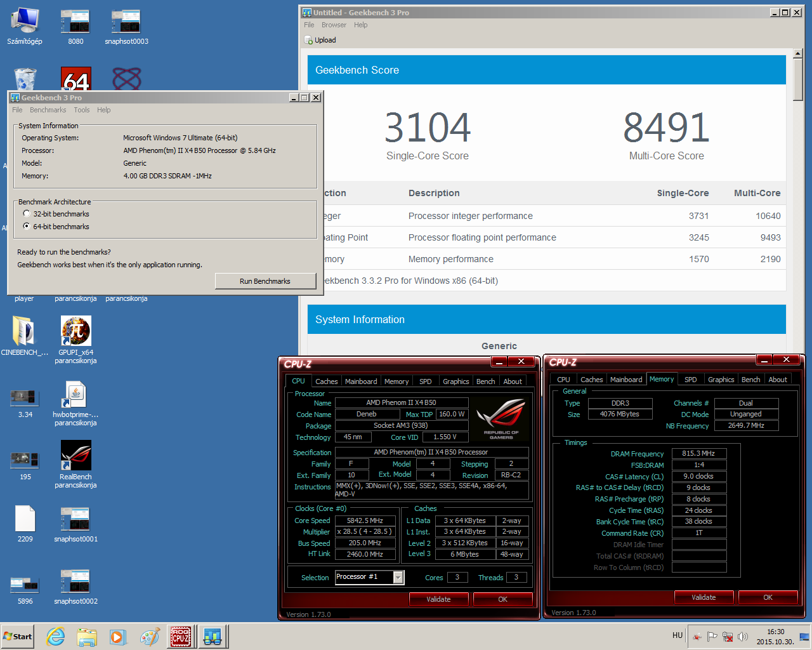The width and height of the screenshot is (812, 650).
Task: Open About tab in left CPU-Z
Action: click(513, 381)
